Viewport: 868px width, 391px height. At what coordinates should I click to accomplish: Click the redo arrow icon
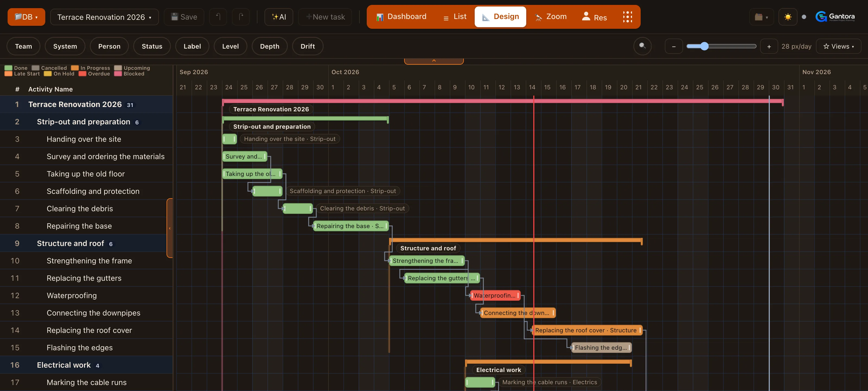[x=241, y=17]
